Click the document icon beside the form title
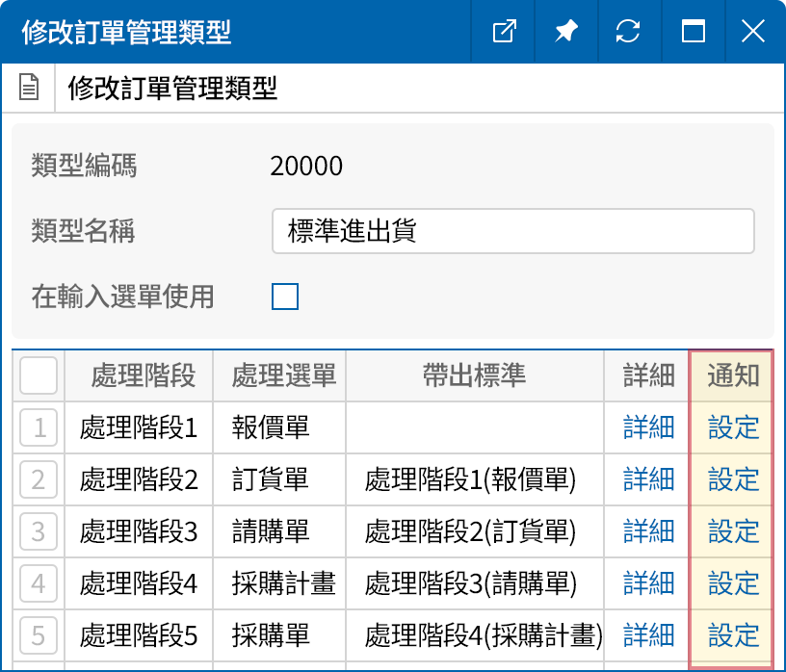 [28, 86]
